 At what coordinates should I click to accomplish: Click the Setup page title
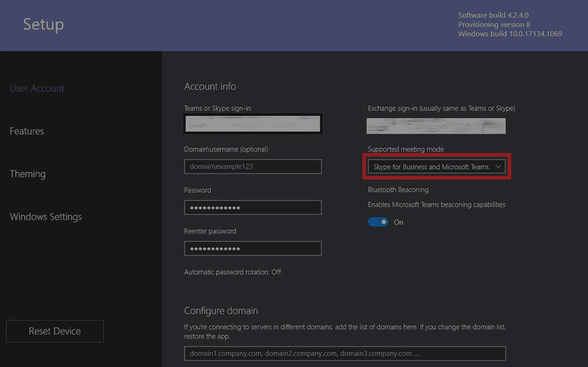tap(43, 24)
